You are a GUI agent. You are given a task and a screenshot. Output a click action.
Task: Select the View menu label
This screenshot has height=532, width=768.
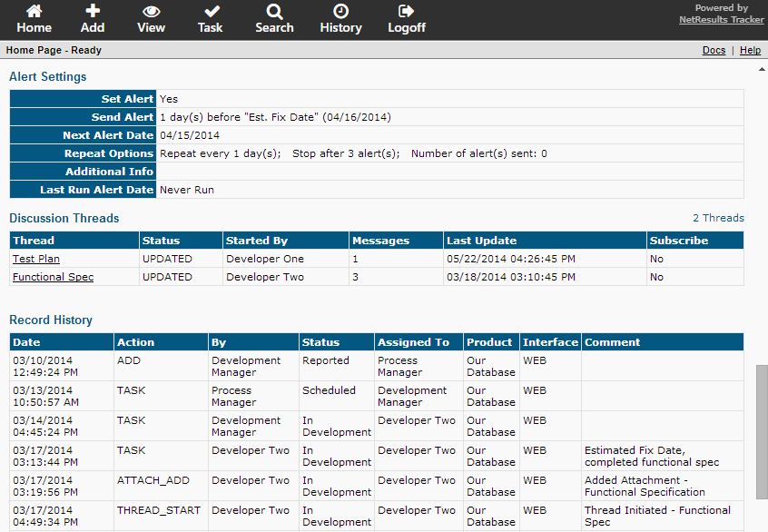[x=152, y=27]
